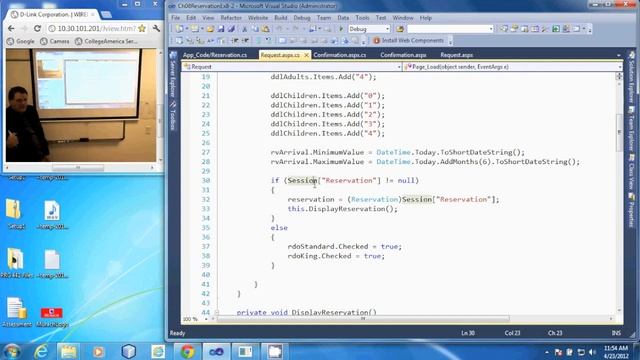The width and height of the screenshot is (640, 360).
Task: Open the Solution Explorer toolbar icon
Action: pyautogui.click(x=504, y=29)
